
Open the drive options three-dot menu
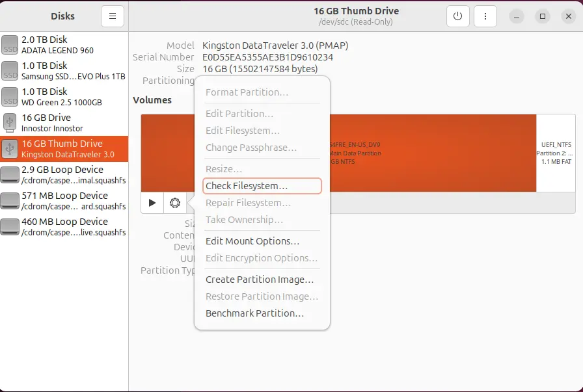tap(485, 16)
